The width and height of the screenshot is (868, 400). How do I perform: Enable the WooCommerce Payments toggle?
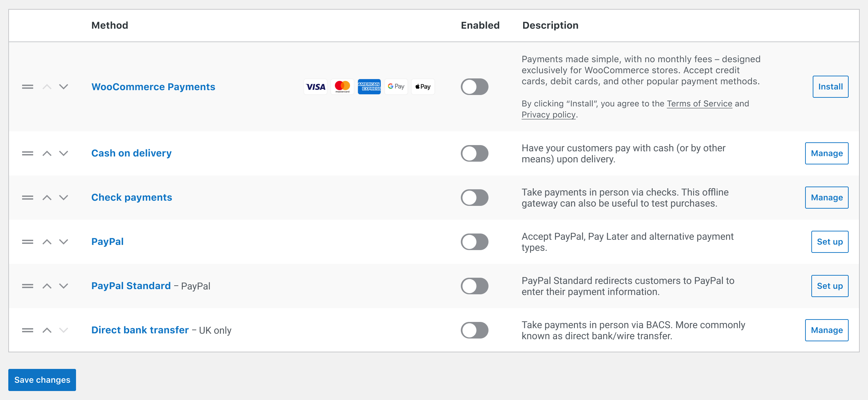[475, 87]
